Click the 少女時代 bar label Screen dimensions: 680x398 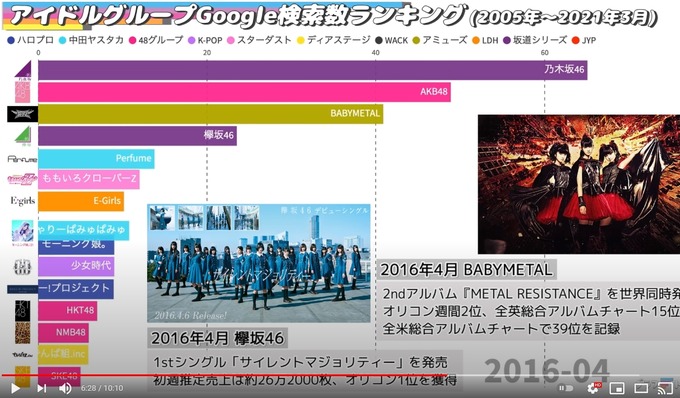coord(91,265)
